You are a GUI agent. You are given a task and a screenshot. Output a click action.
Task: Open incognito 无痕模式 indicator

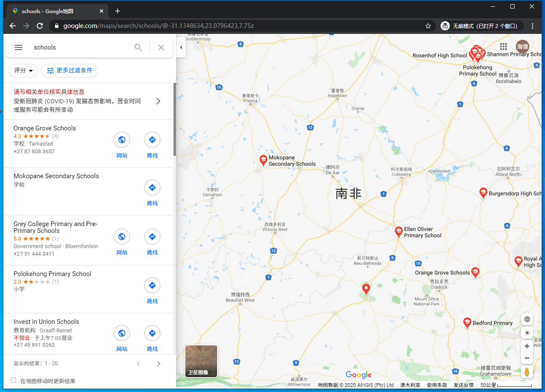click(x=482, y=26)
